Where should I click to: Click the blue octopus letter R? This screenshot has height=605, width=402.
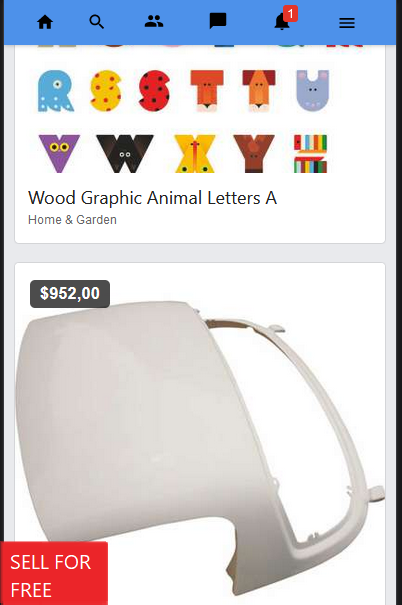56,91
